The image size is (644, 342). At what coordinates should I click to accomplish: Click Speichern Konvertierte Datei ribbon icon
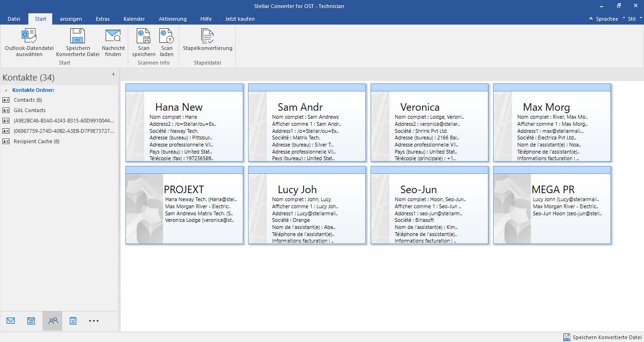point(77,37)
